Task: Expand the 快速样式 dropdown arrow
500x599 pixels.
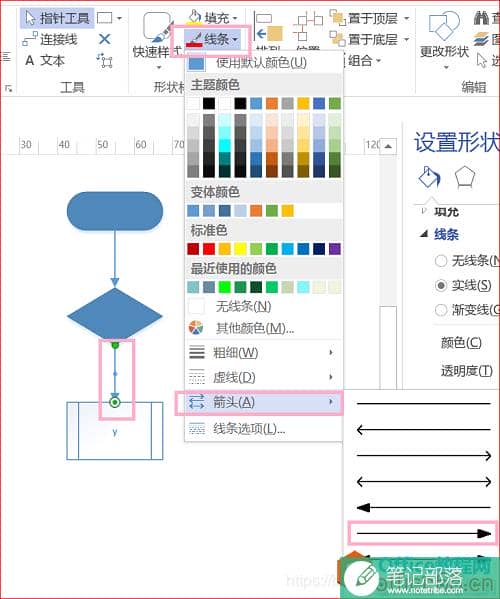Action: point(159,68)
